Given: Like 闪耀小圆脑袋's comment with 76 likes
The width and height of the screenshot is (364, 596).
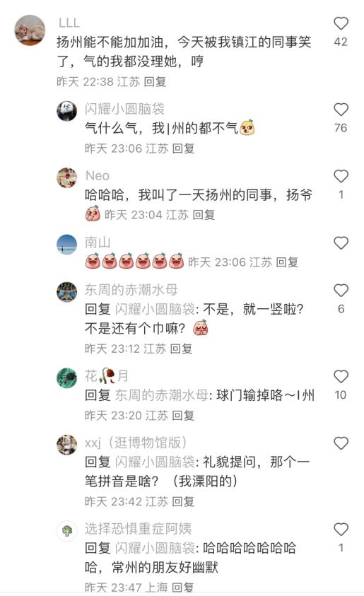Looking at the screenshot, I should [x=341, y=110].
